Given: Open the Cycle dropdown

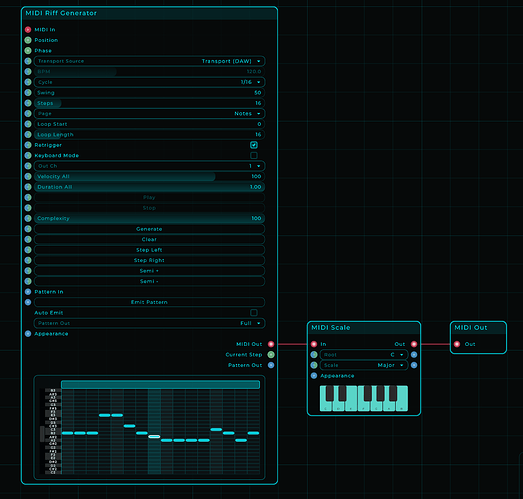Looking at the screenshot, I should pyautogui.click(x=149, y=82).
